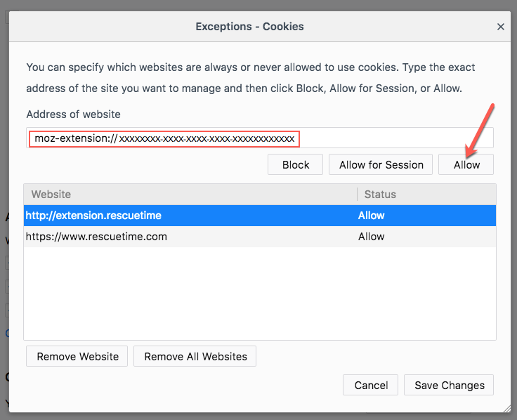
Task: Select the https://www.rescuetime.com entry
Action: click(190, 237)
